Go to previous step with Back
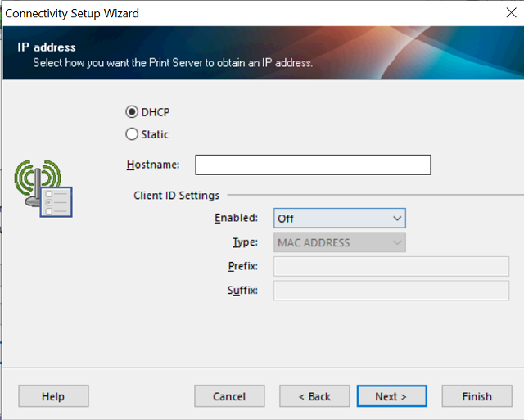This screenshot has width=524, height=420. tap(314, 396)
